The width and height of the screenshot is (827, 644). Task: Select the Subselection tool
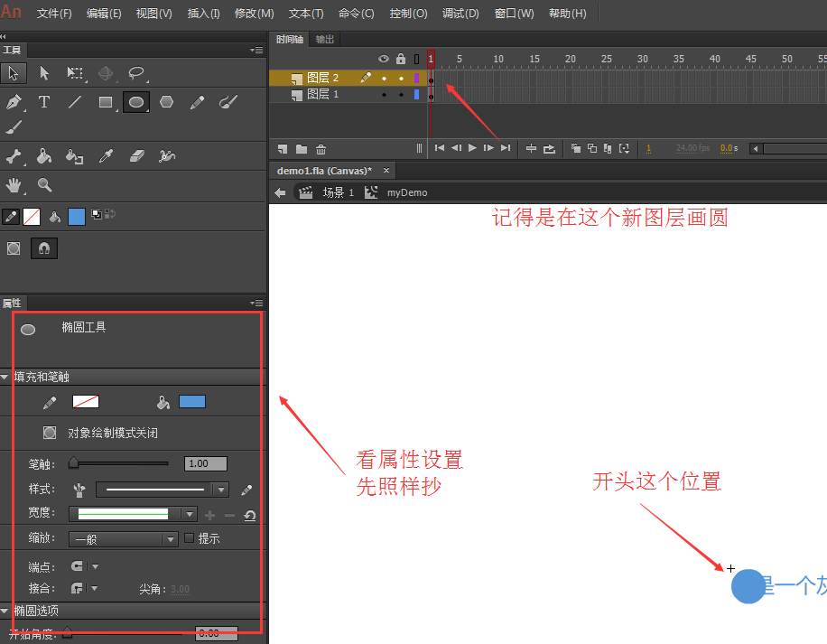pos(44,73)
